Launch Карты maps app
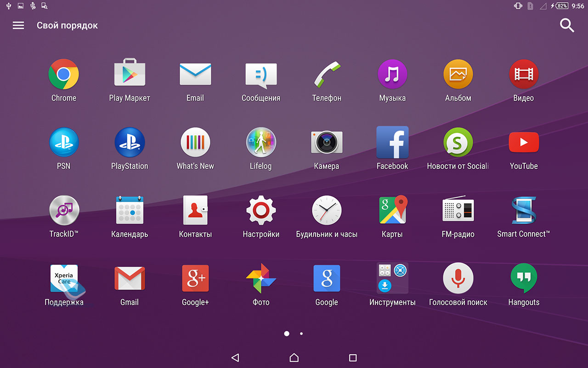Image resolution: width=588 pixels, height=368 pixels. click(x=393, y=210)
